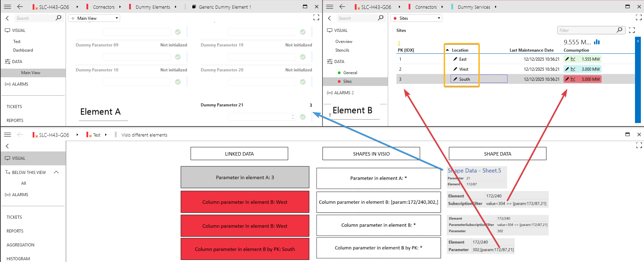The height and width of the screenshot is (262, 644).
Task: Click the Dummy Parameter 21 spinner arrows
Action: pos(293,117)
